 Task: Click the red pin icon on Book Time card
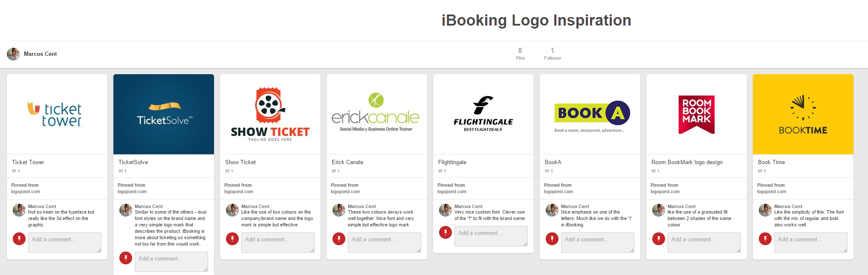pyautogui.click(x=765, y=239)
